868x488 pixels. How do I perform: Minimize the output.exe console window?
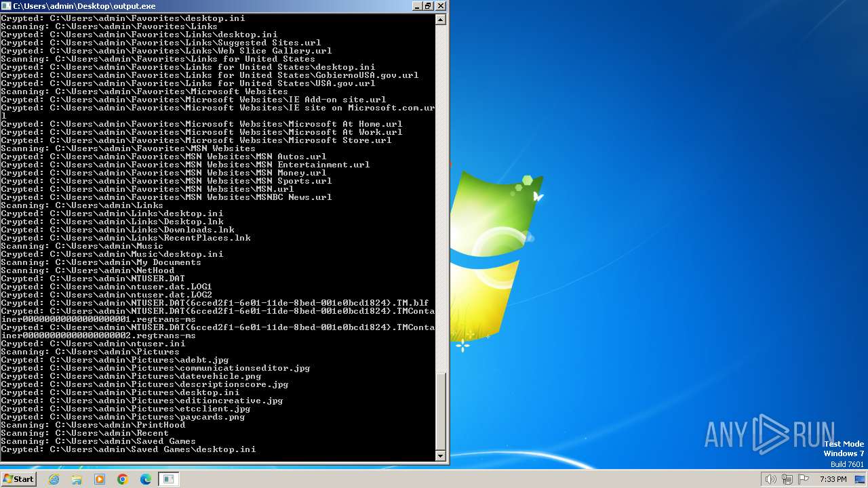416,5
